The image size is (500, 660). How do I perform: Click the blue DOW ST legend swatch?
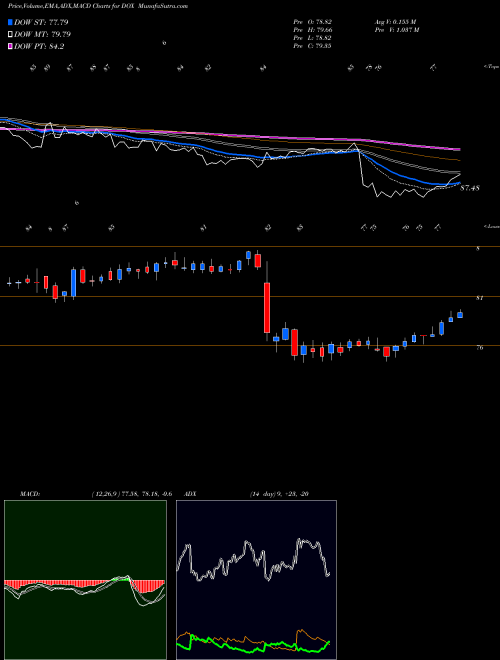10,22
